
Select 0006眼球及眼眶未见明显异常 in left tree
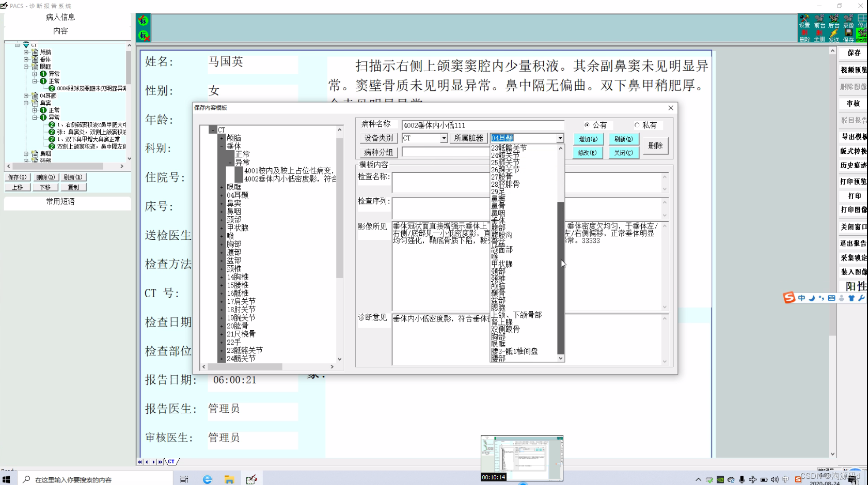click(91, 88)
